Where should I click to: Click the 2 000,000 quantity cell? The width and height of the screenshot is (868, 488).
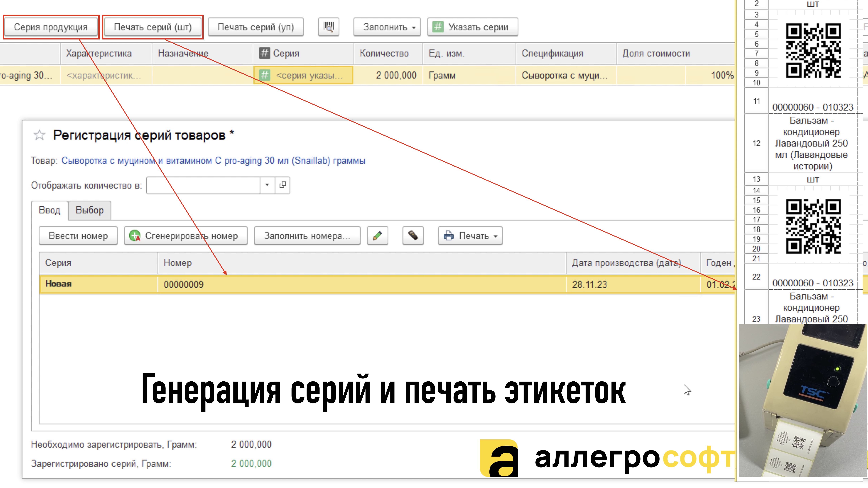tap(388, 75)
